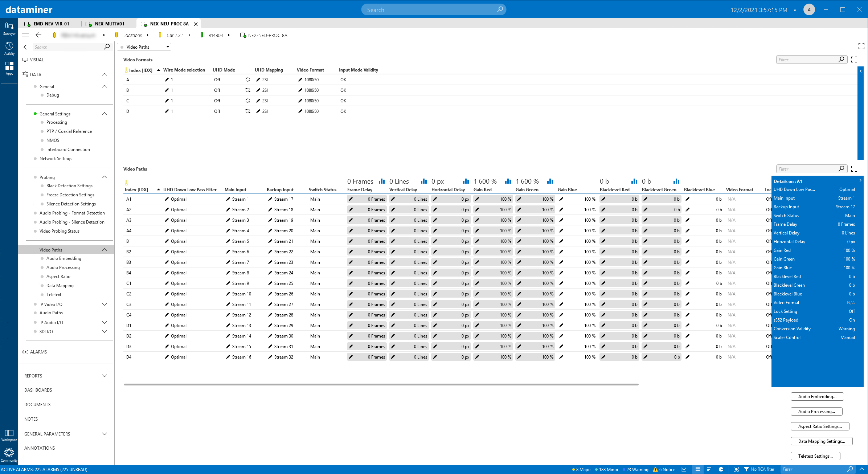Click the No RCA filter funnel icon
Image resolution: width=868 pixels, height=474 pixels.
746,469
